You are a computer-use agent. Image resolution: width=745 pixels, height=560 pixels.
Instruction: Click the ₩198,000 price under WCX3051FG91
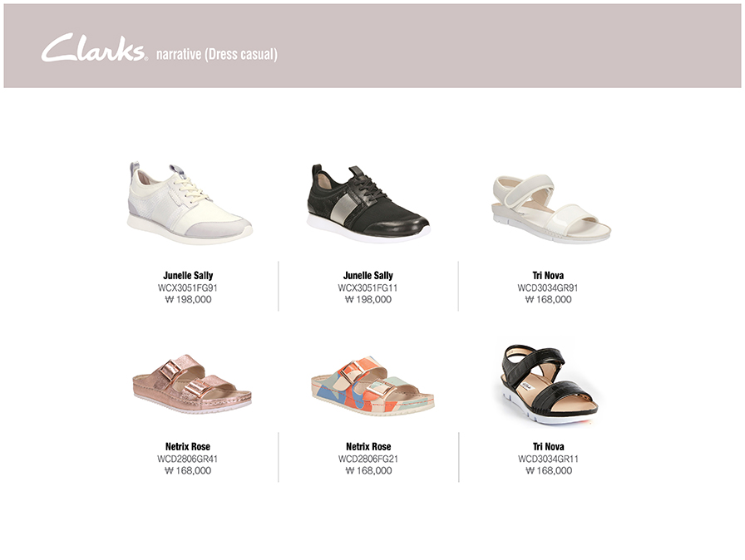(188, 299)
